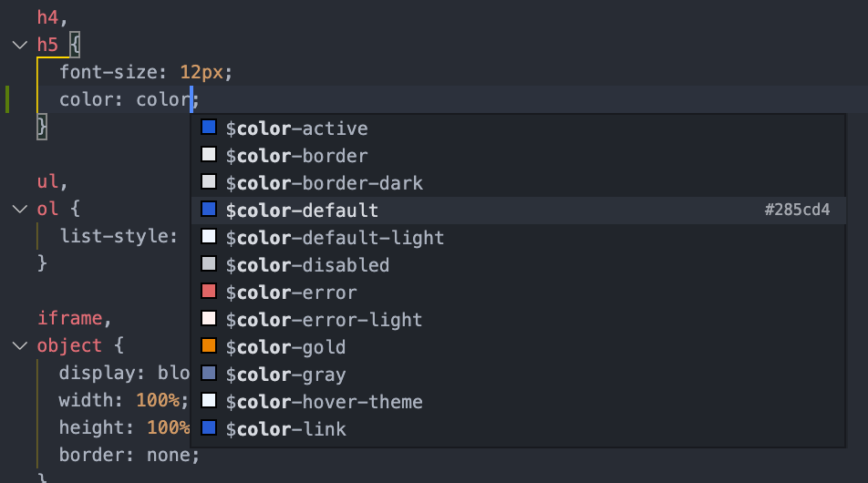Click the #285cd4 hex value detail
This screenshot has width=868, height=483.
pyautogui.click(x=797, y=211)
